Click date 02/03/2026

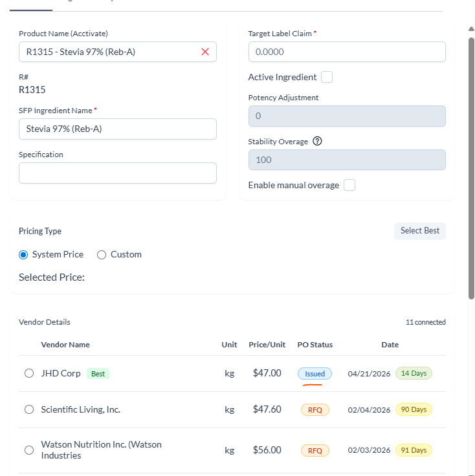point(369,450)
